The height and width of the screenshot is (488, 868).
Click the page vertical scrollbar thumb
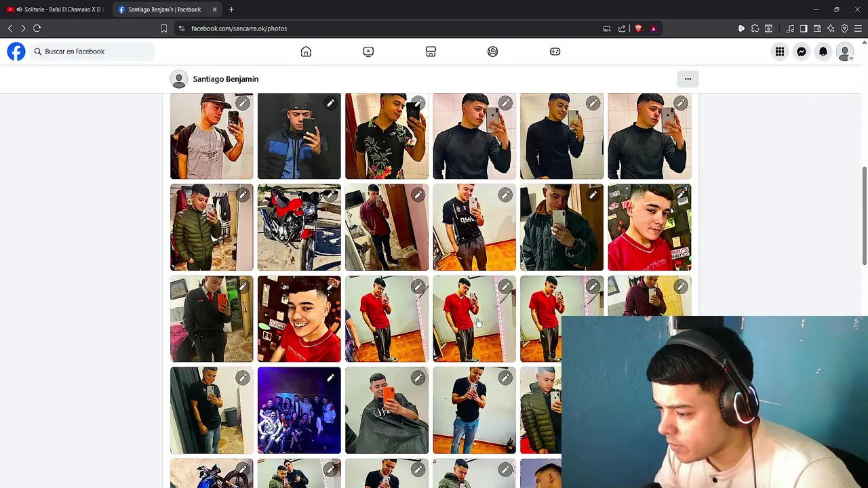tap(864, 216)
